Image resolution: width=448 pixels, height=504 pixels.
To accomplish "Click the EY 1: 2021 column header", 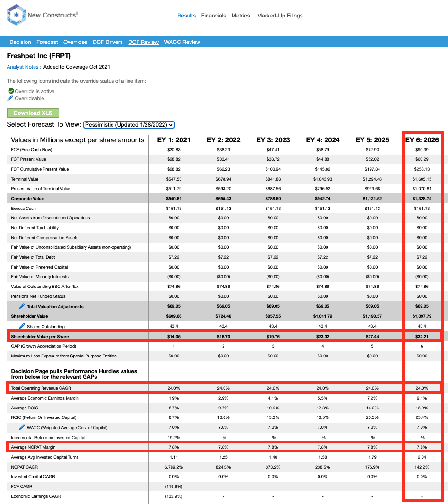I will pyautogui.click(x=173, y=140).
